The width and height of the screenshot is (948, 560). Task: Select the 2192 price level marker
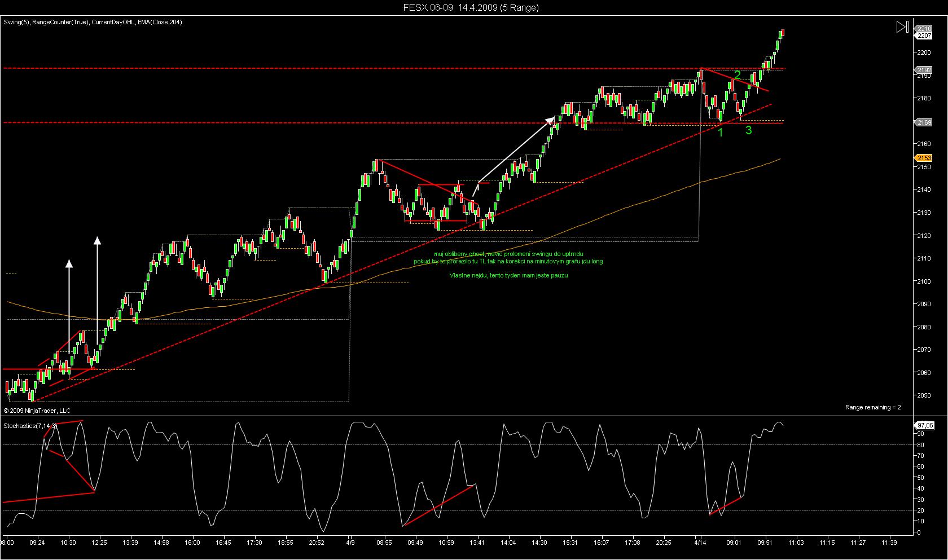924,70
